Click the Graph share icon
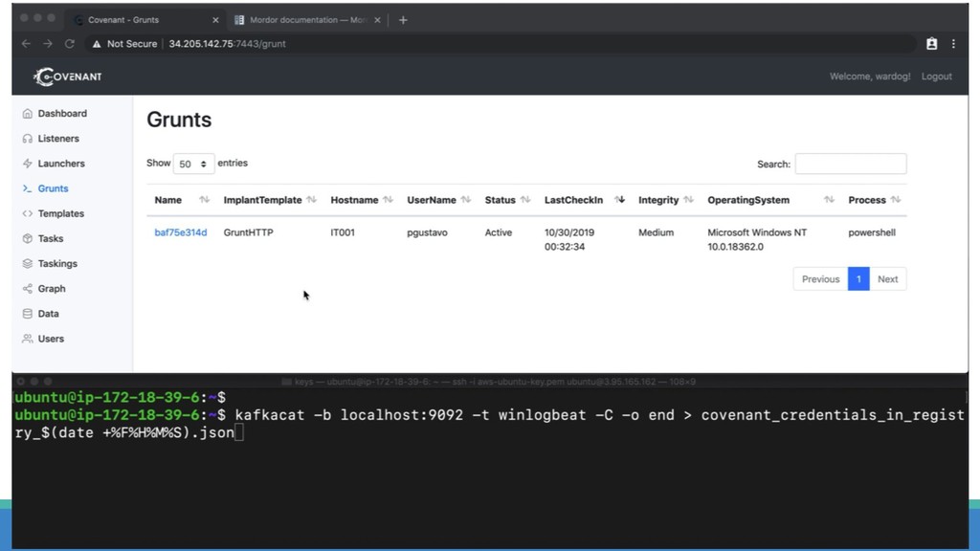The height and width of the screenshot is (551, 980). click(28, 289)
